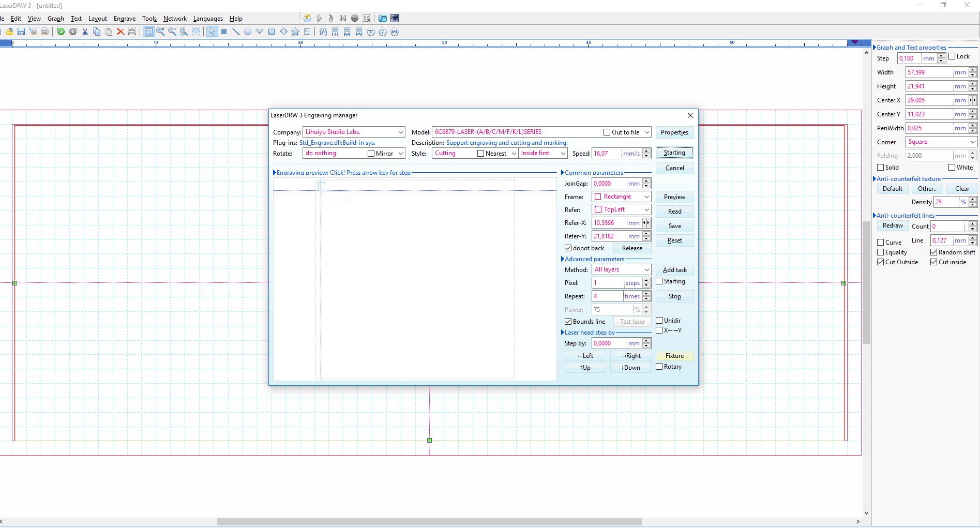Viewport: 980px width, 528px height.
Task: Select the arrow pointer selection tool
Action: [x=212, y=32]
